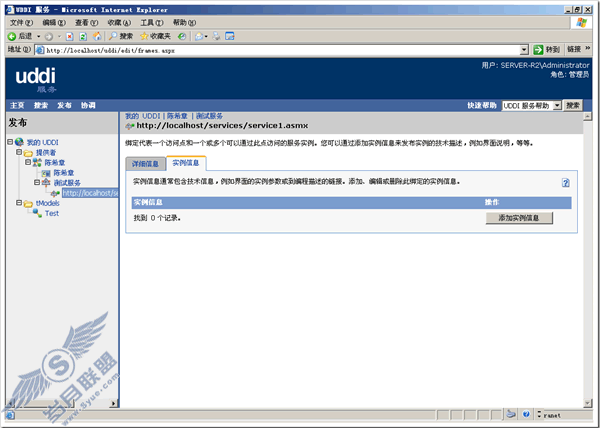The height and width of the screenshot is (428, 600).
Task: Click the quick help 搜索 button
Action: pos(573,105)
